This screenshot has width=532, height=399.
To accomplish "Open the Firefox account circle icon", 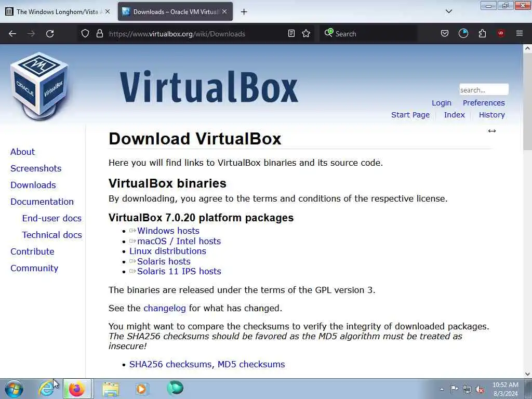I will coord(463,33).
